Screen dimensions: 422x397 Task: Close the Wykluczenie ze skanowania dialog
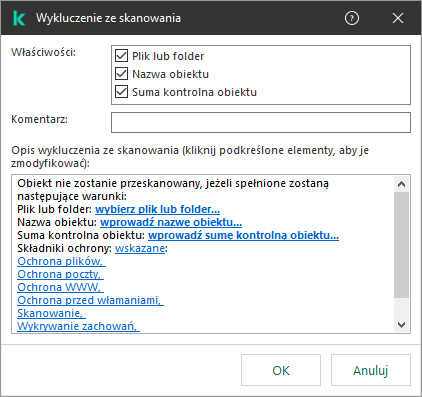[x=398, y=18]
